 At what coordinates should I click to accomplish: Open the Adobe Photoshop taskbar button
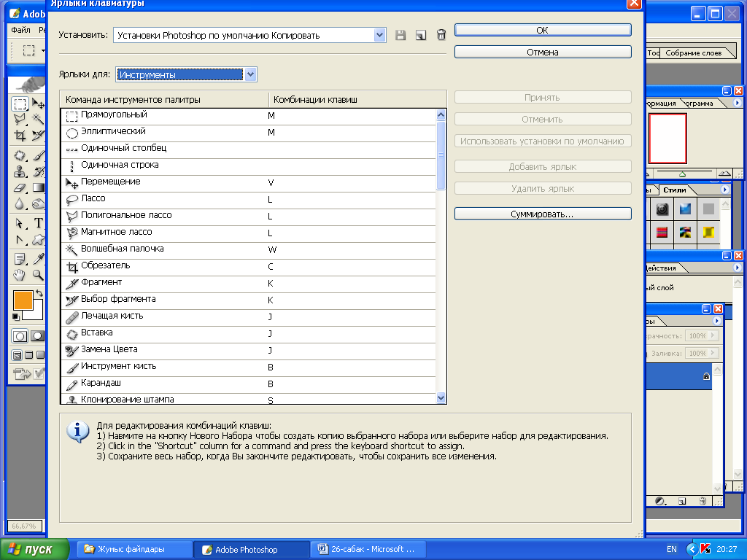(252, 550)
